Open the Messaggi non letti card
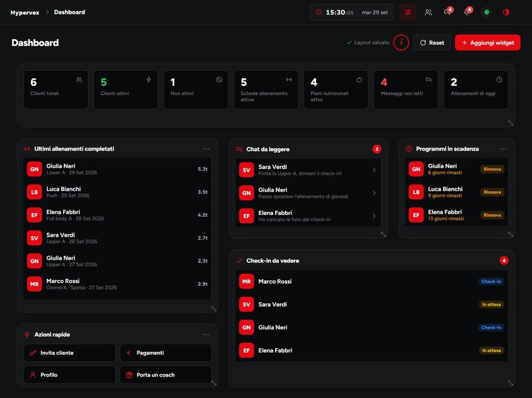Screen dimensions: 532x398 point(406,89)
